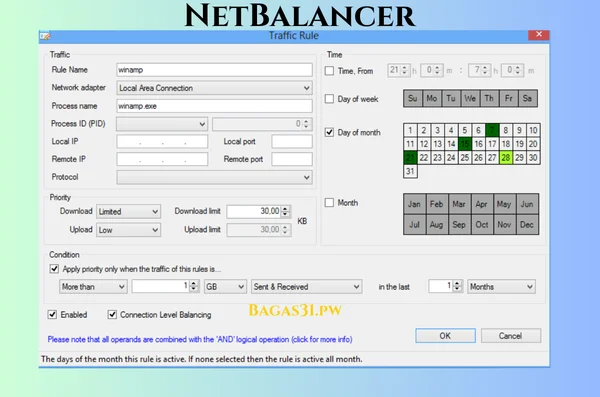Toggle Connection Level Balancing checkbox
This screenshot has height=397, width=600.
point(112,315)
